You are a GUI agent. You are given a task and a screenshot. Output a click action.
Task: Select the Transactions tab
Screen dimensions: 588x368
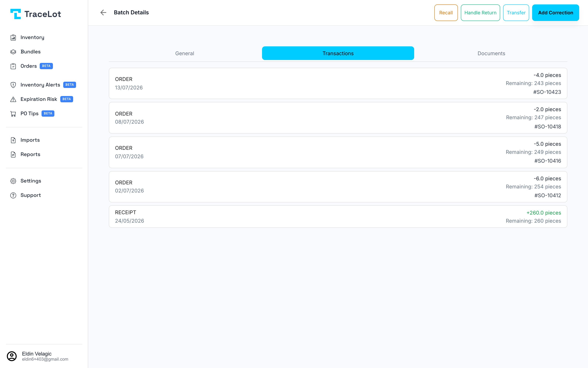coord(338,53)
